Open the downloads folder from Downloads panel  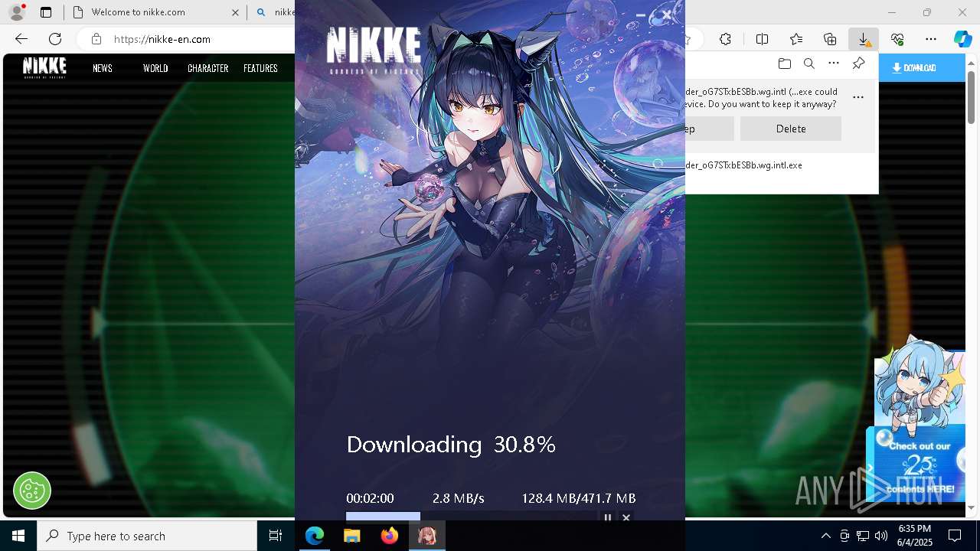(x=784, y=64)
